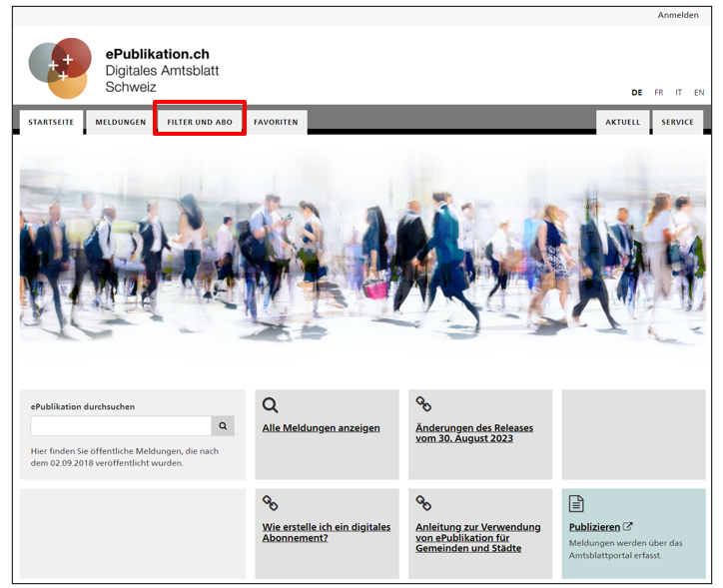Screen dimensions: 723x588
Task: Click chain icon above Änderungen des Releases
Action: coord(423,403)
